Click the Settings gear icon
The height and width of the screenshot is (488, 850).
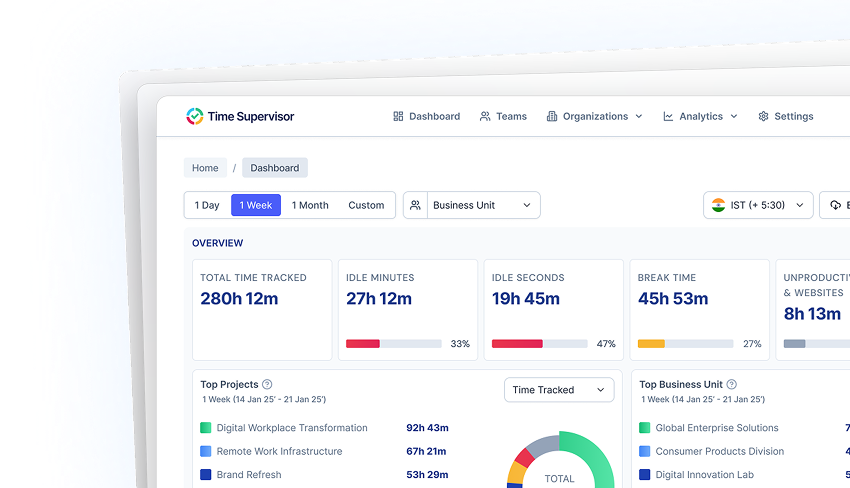(x=764, y=116)
